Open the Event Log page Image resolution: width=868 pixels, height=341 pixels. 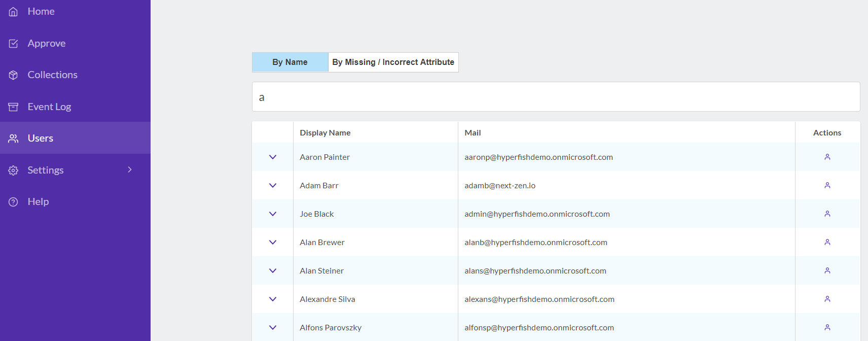pyautogui.click(x=75, y=107)
